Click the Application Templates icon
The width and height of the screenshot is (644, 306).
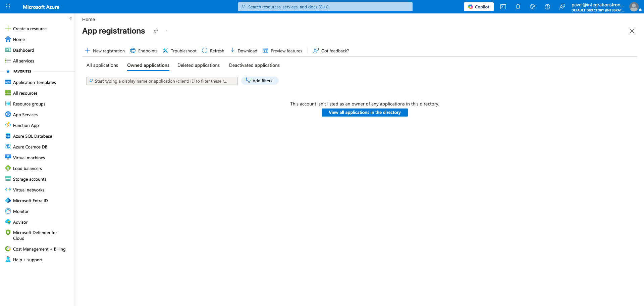[x=8, y=82]
